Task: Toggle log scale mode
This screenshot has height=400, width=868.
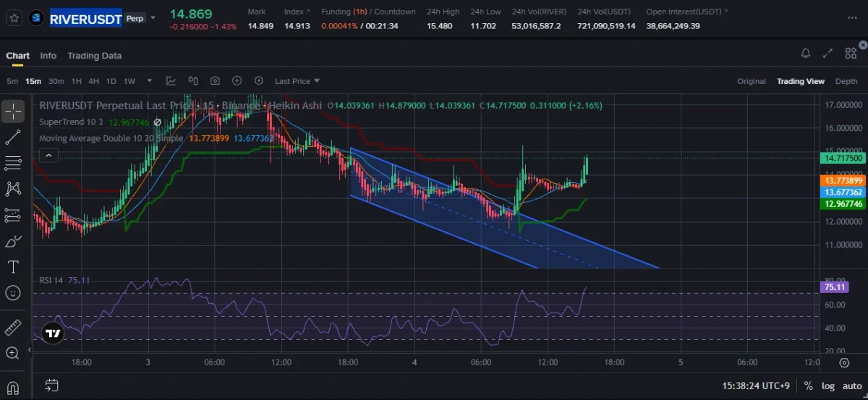Action: 827,386
